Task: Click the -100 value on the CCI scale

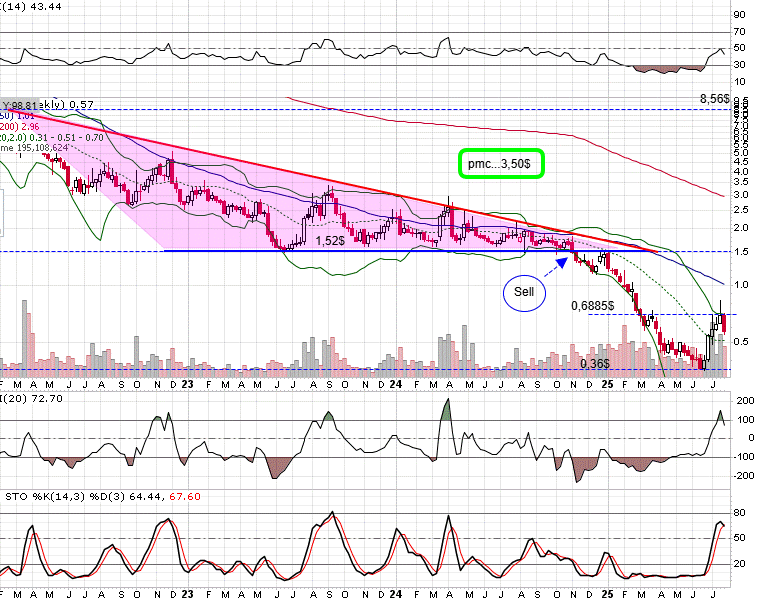Action: point(744,457)
